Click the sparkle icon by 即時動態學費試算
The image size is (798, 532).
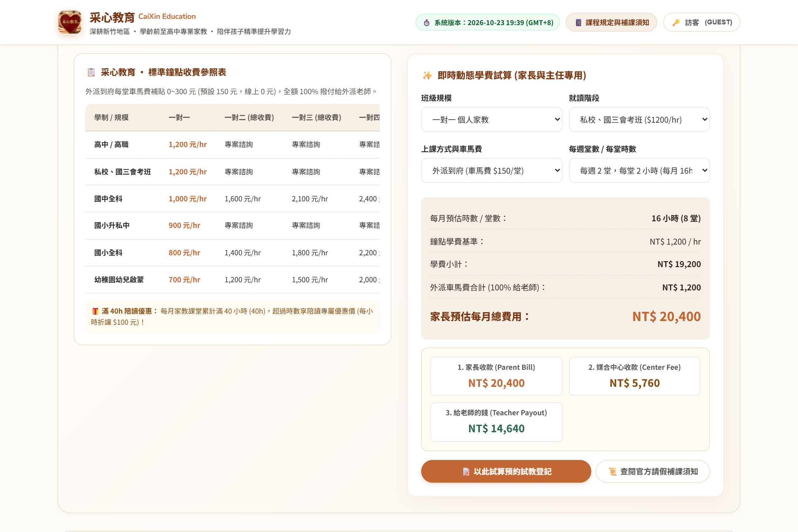click(427, 75)
